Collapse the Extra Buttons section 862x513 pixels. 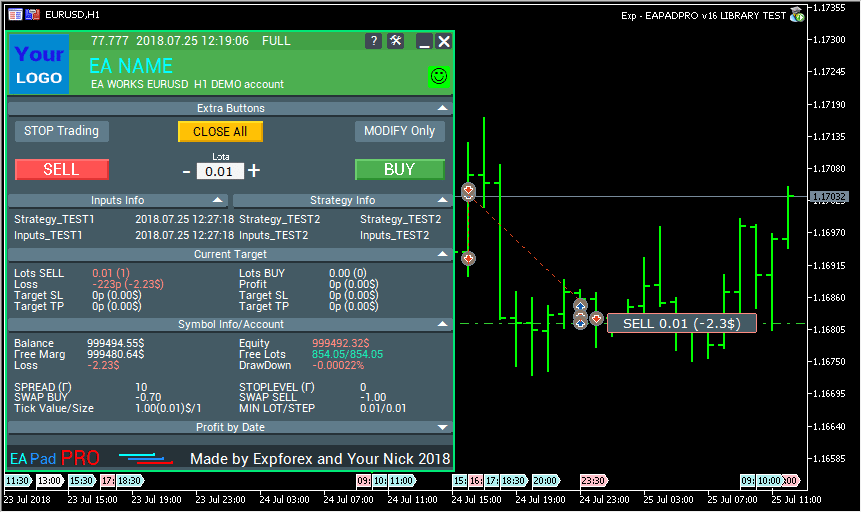coord(442,108)
